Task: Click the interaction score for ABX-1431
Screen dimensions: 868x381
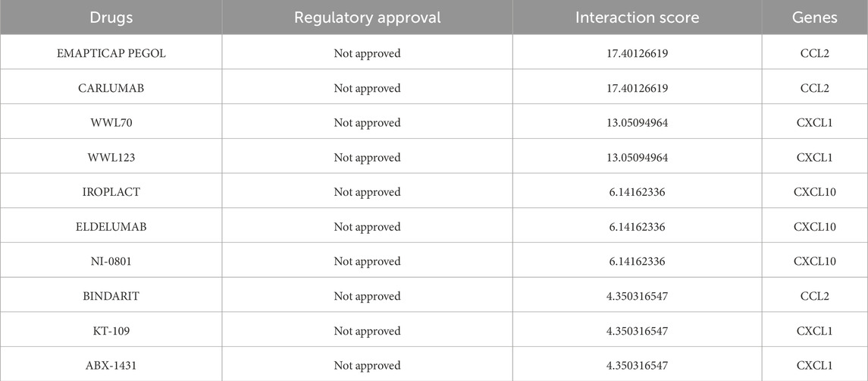Action: coord(637,366)
